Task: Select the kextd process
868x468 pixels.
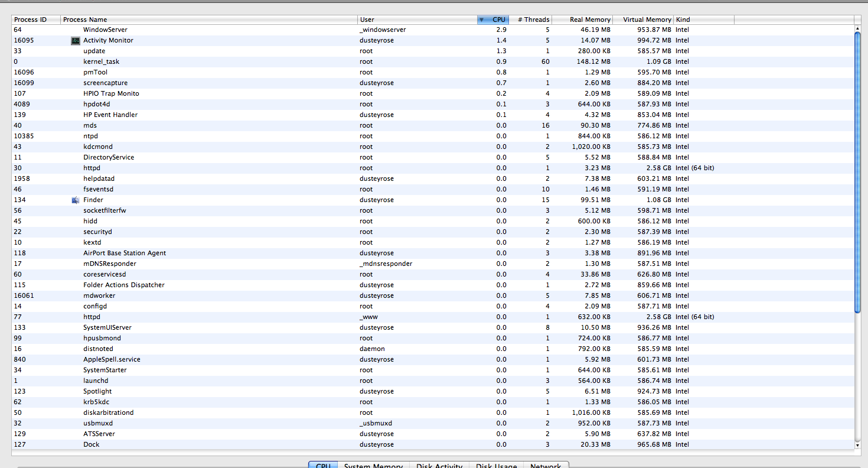Action: click(433, 242)
